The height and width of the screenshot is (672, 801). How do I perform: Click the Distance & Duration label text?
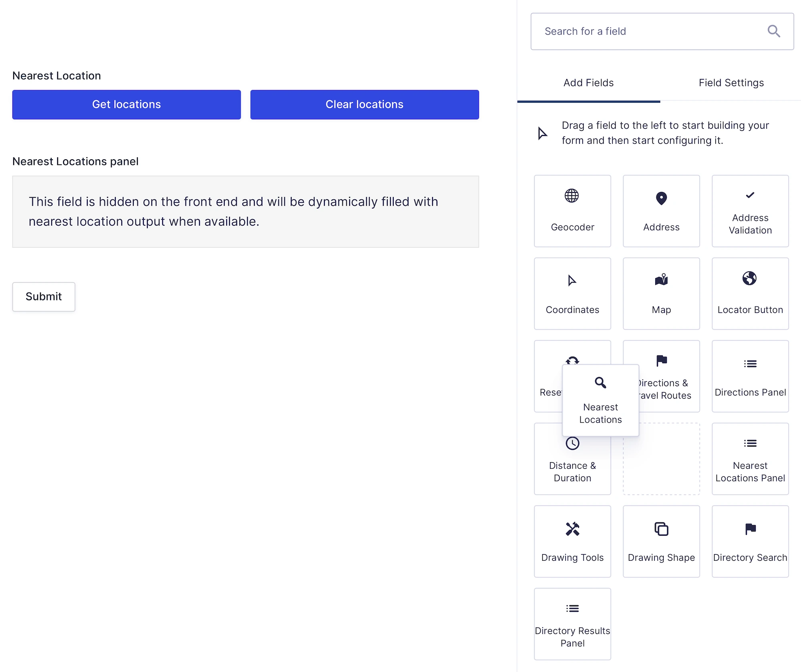[572, 472]
